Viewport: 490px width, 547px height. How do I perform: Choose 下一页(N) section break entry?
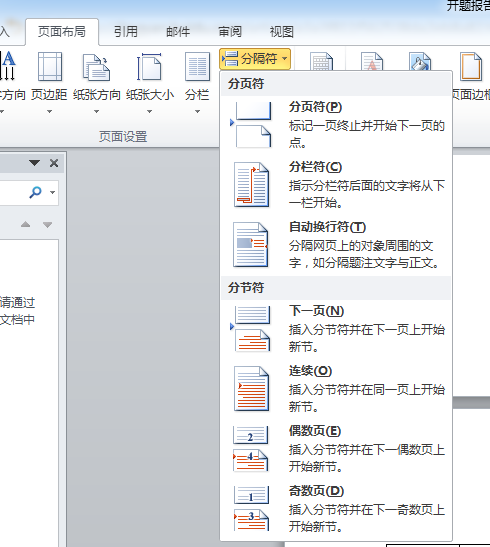click(336, 329)
